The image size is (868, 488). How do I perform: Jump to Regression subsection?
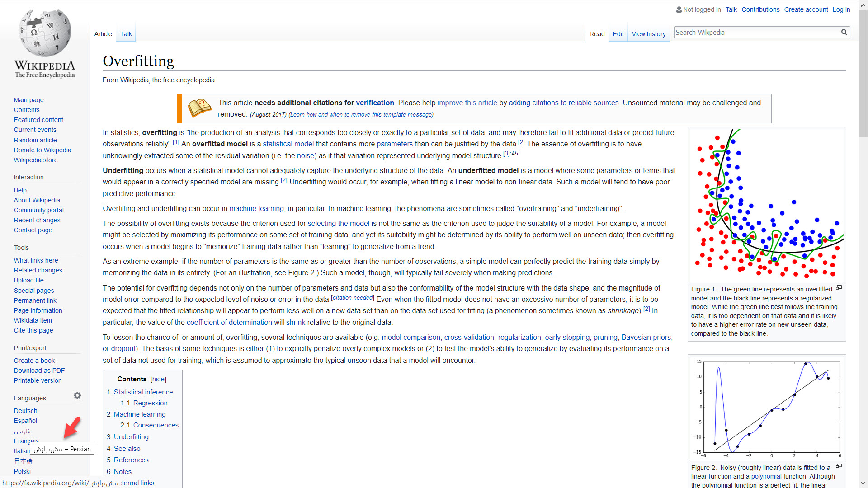[x=150, y=403]
